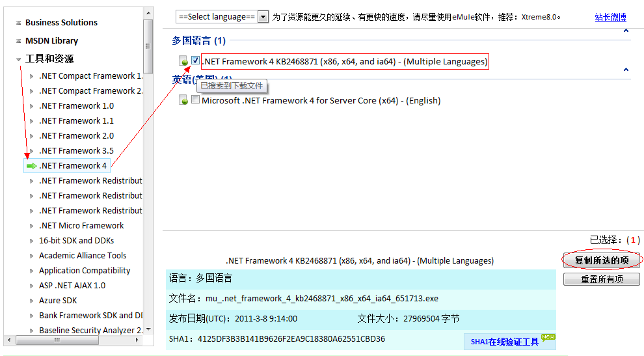Click the sidebar vertical scrollbar thumb
The width and height of the screenshot is (644, 356).
(148, 46)
